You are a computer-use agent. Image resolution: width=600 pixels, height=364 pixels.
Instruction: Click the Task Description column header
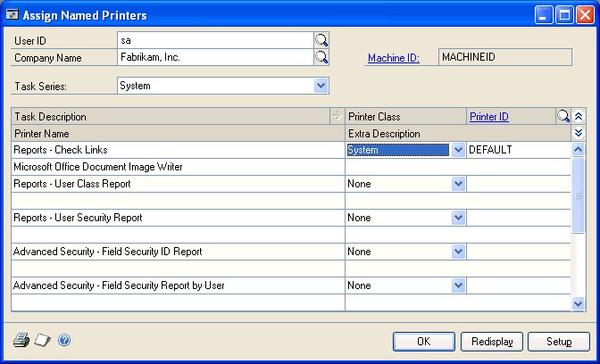pyautogui.click(x=171, y=116)
